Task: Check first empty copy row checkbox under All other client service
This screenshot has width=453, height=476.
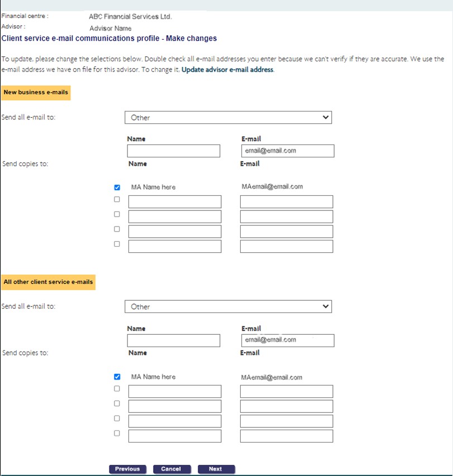Action: click(117, 388)
